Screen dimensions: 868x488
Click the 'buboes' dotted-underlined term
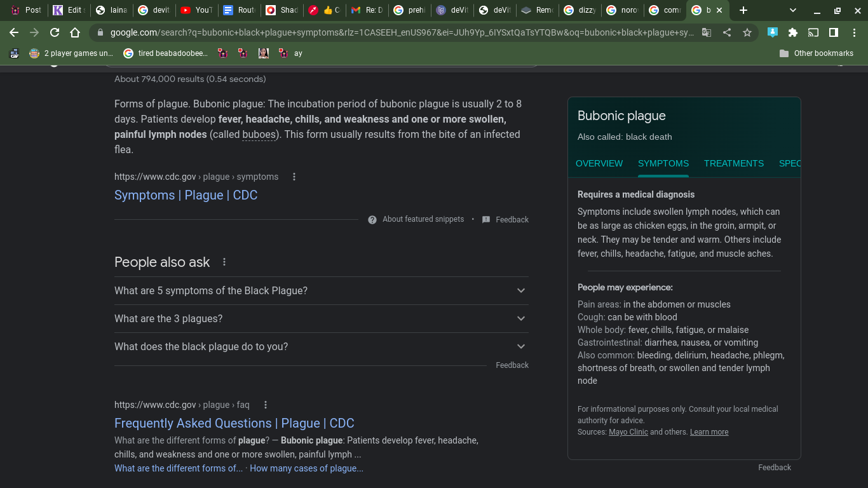[x=259, y=135]
